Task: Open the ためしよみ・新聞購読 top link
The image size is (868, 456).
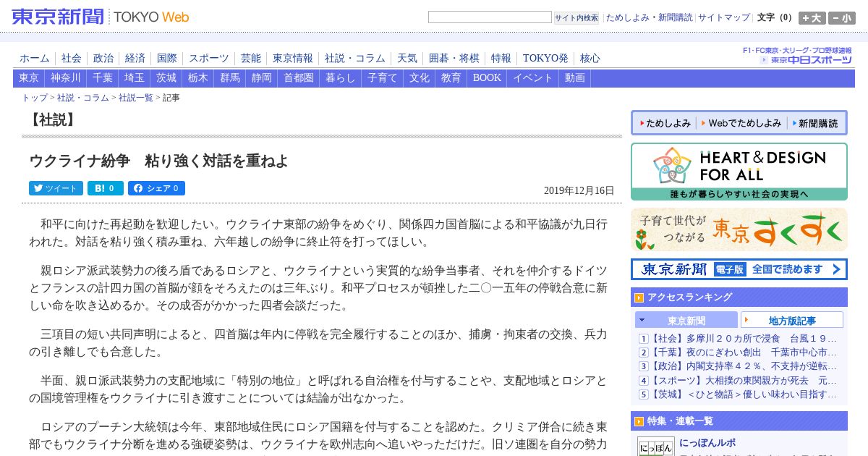Action: point(649,17)
